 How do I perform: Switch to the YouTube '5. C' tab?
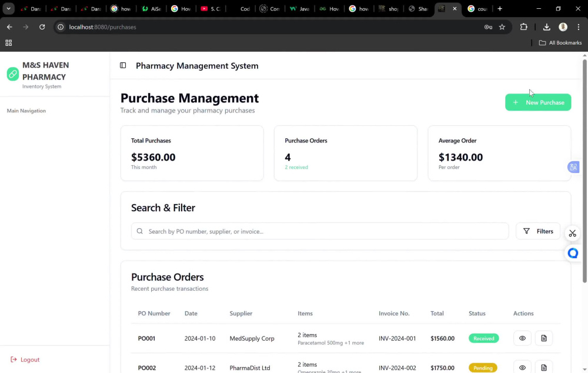[211, 9]
